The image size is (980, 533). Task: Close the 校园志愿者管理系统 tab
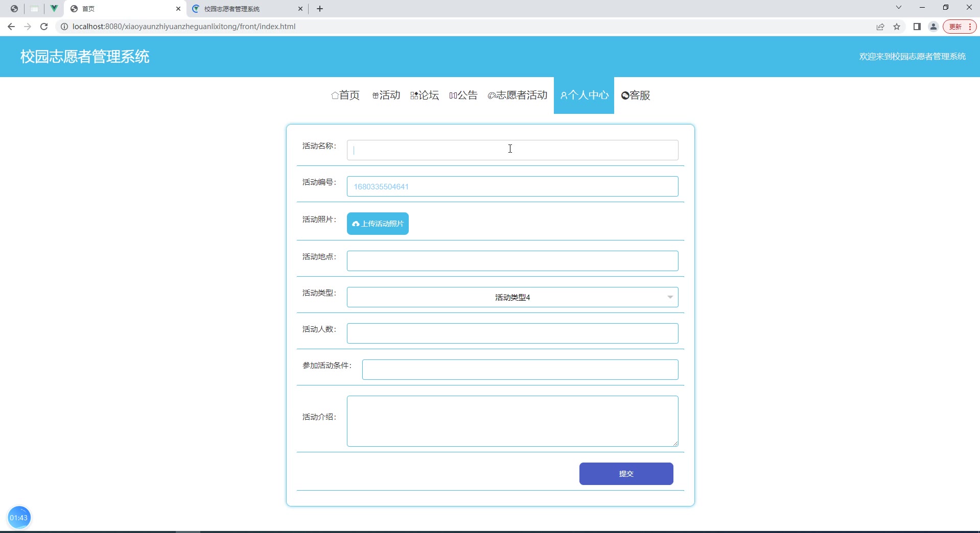point(300,9)
